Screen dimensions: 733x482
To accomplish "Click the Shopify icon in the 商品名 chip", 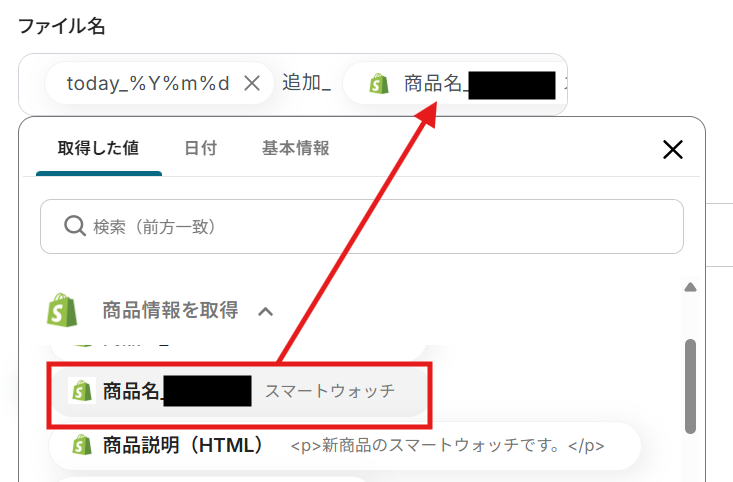I will click(x=379, y=84).
